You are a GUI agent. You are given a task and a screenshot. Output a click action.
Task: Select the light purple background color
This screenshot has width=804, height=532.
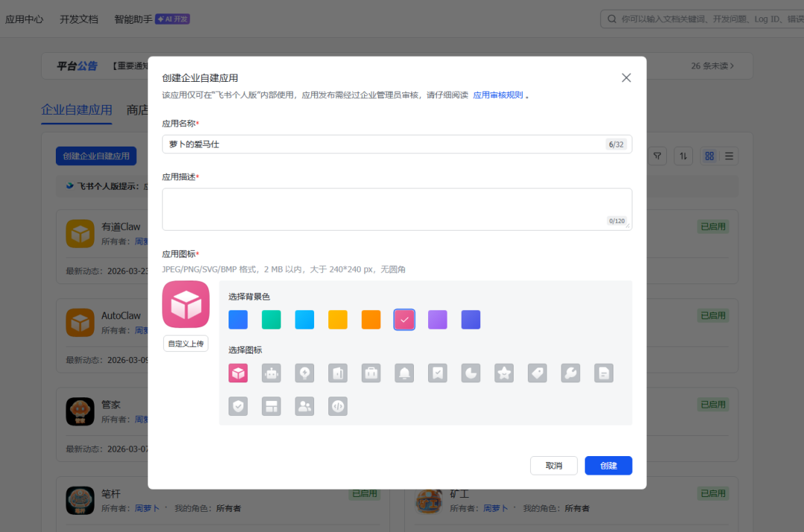pos(438,320)
